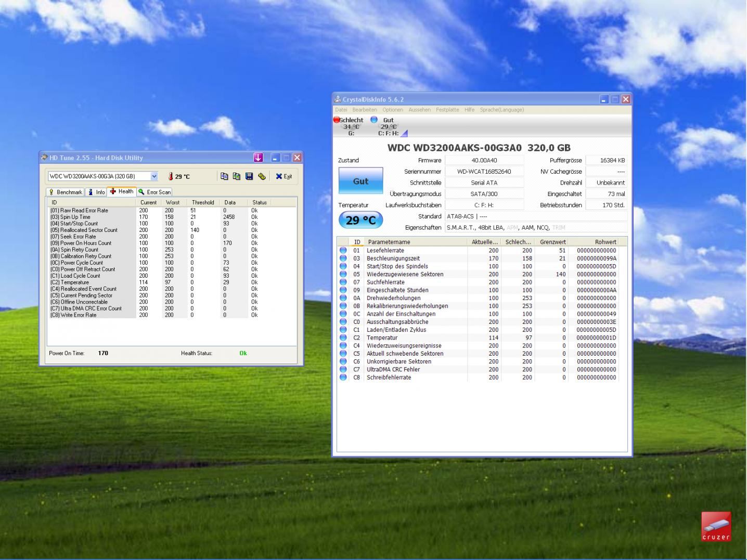Viewport: 747px width, 560px height.
Task: Click the Seriennummer field WD-WCAT16852640
Action: [x=484, y=172]
